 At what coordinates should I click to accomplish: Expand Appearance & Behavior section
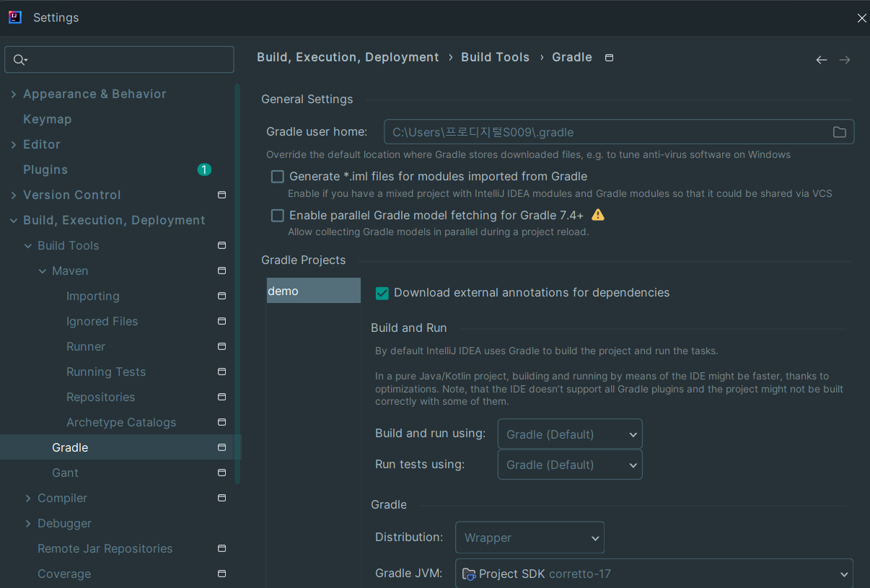coord(13,94)
